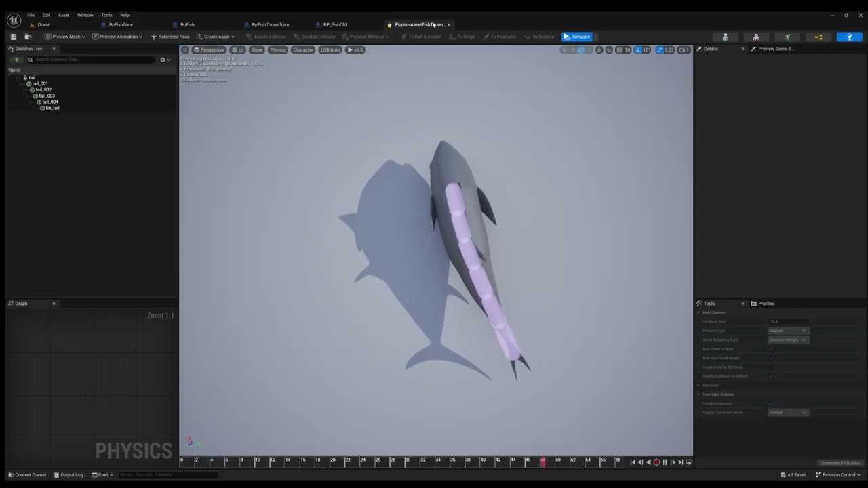The height and width of the screenshot is (488, 868).
Task: Toggle world coordinate system globe icon
Action: point(599,49)
